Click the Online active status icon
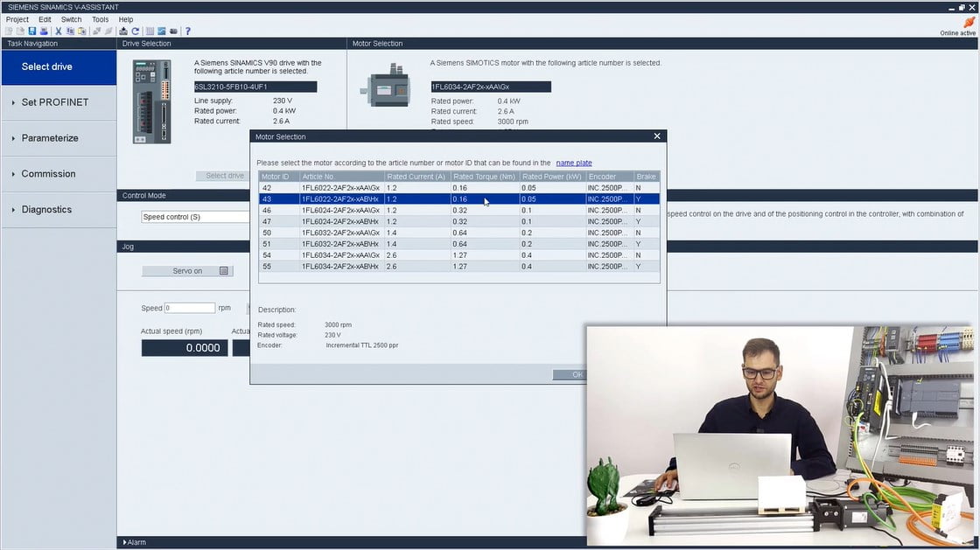This screenshot has width=980, height=550. coord(969,23)
